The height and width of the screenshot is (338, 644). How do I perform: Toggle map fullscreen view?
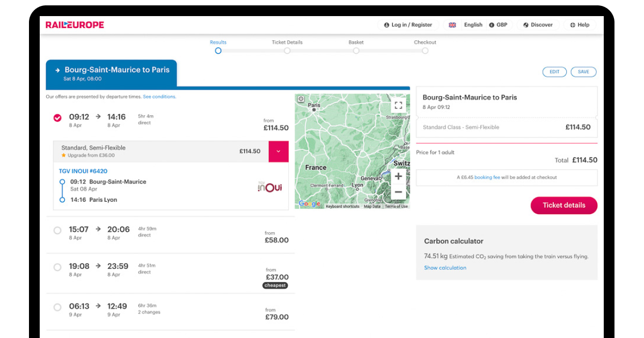(398, 105)
